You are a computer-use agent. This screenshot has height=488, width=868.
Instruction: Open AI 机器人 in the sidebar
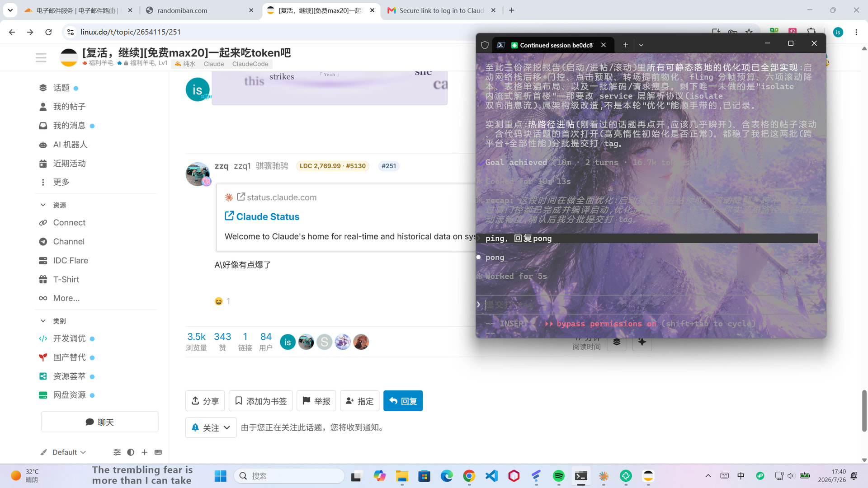click(70, 145)
